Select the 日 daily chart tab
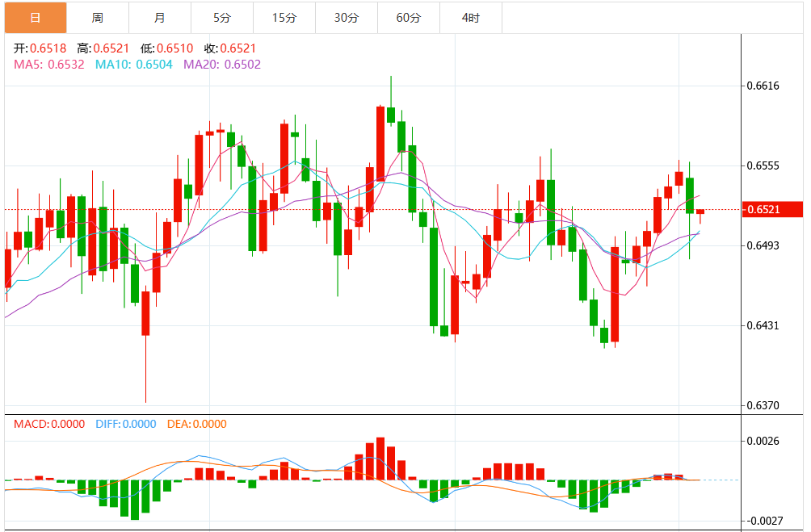 (x=36, y=18)
